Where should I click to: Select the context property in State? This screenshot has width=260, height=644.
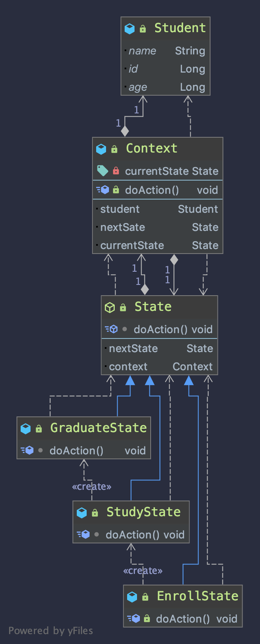click(x=159, y=367)
